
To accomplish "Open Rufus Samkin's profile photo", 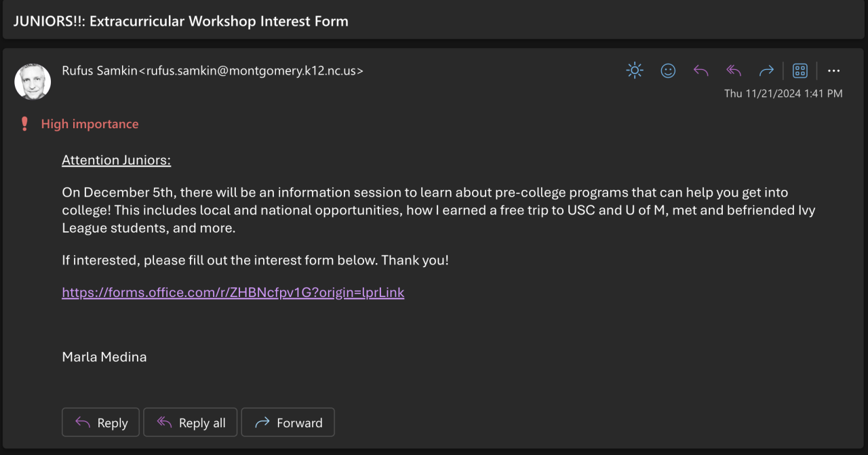I will [x=33, y=81].
